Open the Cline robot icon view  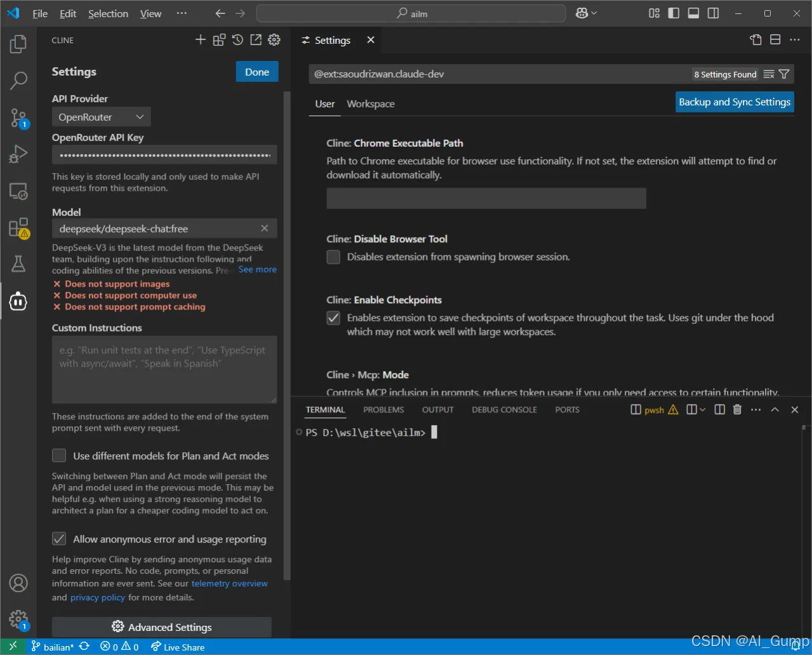pyautogui.click(x=18, y=301)
